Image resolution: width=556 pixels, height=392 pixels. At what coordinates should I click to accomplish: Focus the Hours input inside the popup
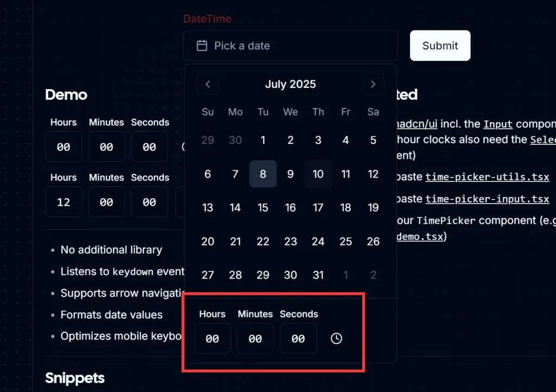coord(212,338)
